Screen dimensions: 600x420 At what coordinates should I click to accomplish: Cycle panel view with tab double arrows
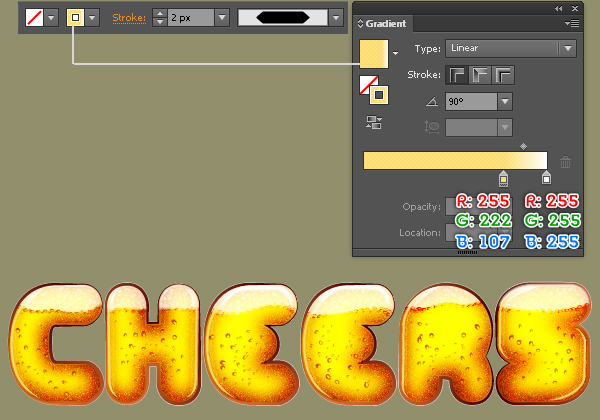pos(360,24)
